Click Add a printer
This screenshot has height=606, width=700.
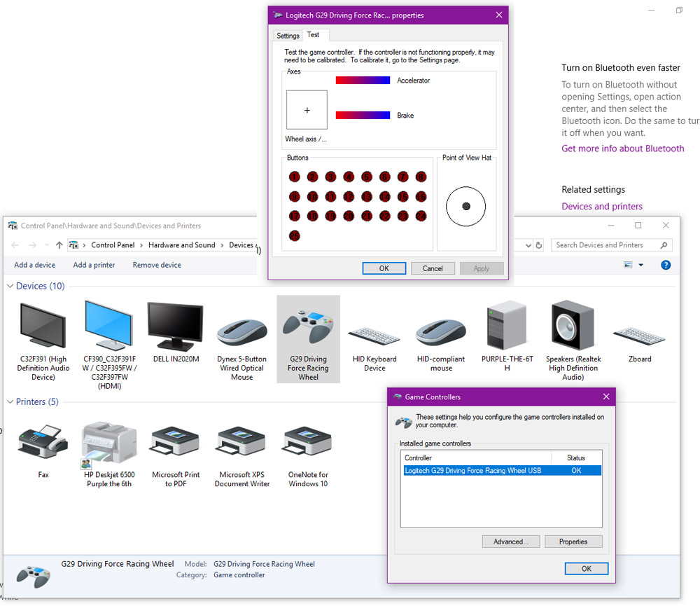(94, 265)
